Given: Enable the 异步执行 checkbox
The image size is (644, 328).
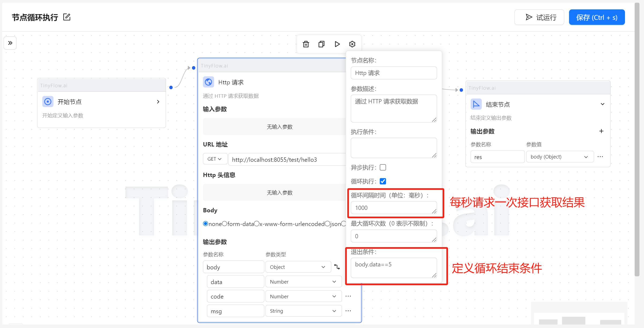Looking at the screenshot, I should tap(383, 168).
